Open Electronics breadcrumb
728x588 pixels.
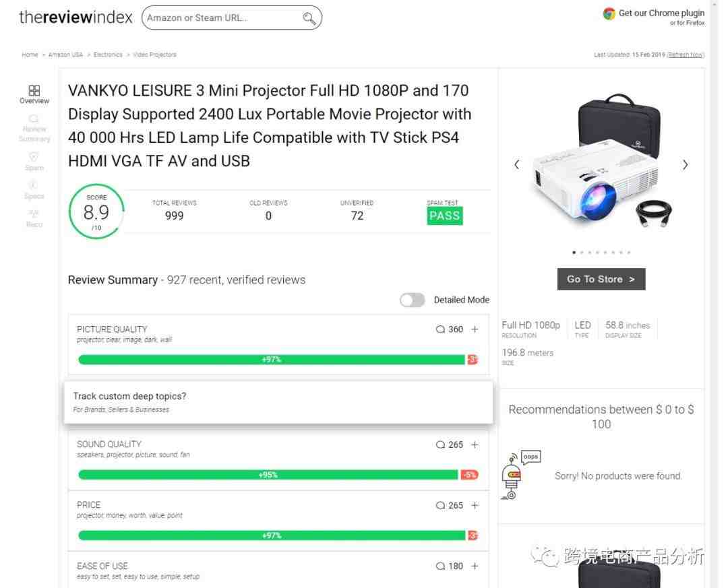(x=108, y=55)
